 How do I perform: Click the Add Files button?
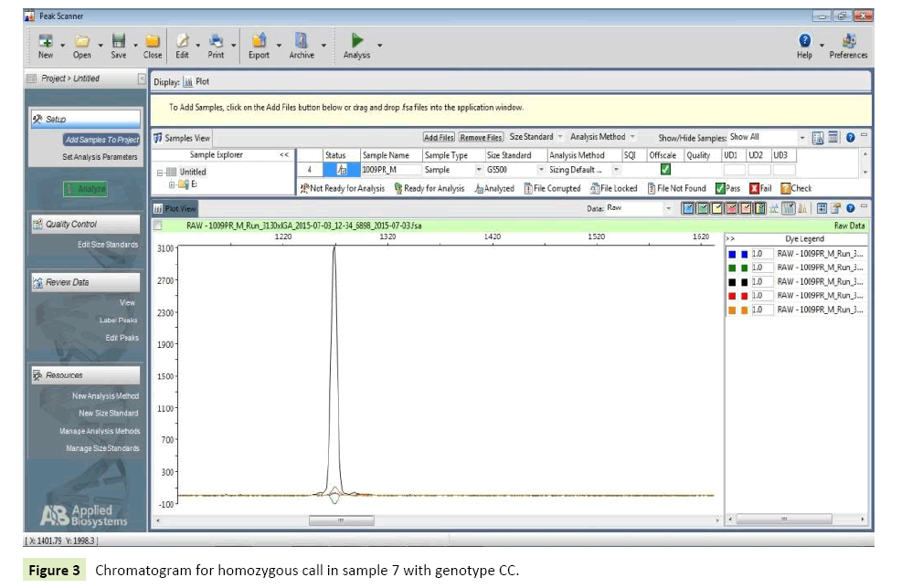click(x=439, y=138)
